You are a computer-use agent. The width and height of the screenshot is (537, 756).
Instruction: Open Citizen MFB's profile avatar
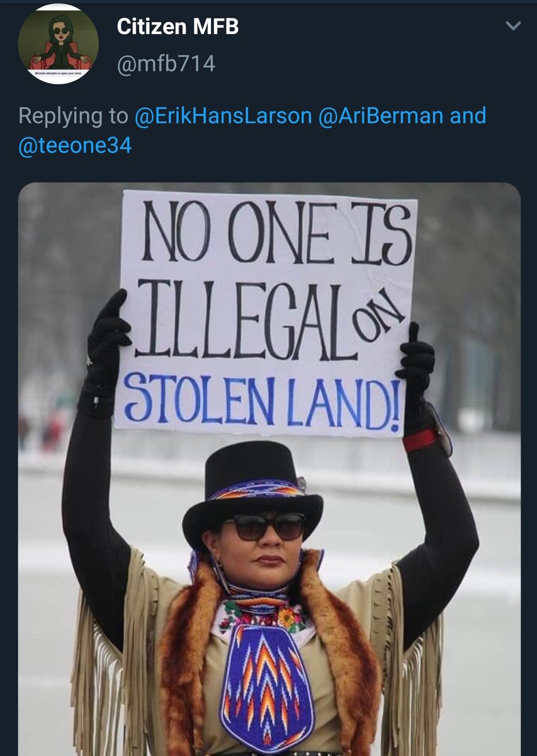point(58,43)
